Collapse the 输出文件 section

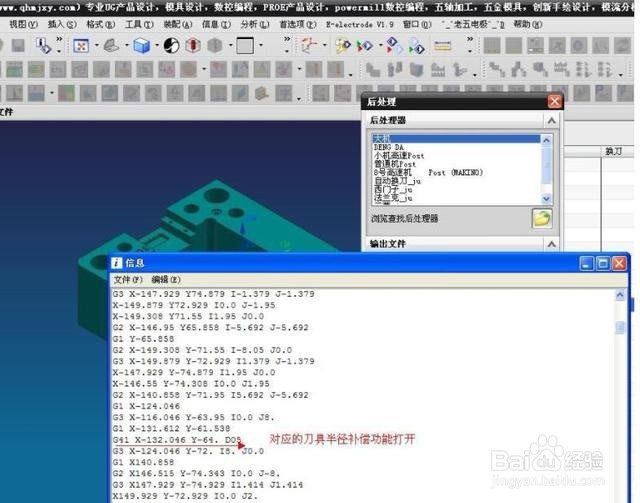551,244
